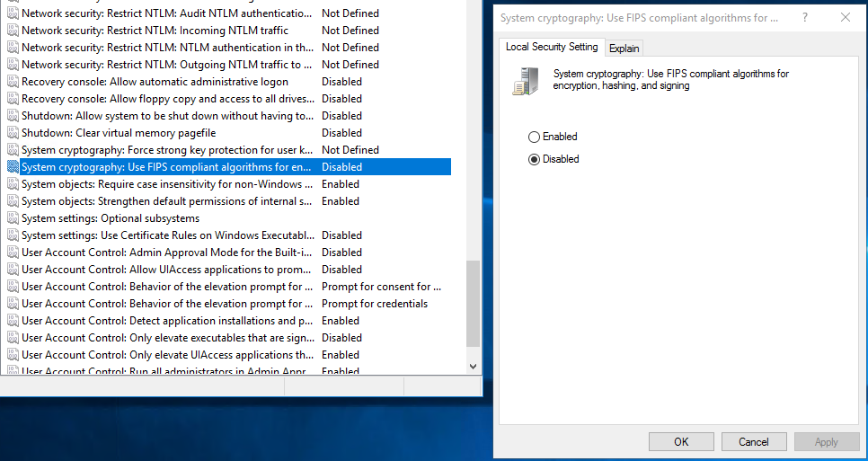Click the icon beside System settings: Optional subsystems

13,218
